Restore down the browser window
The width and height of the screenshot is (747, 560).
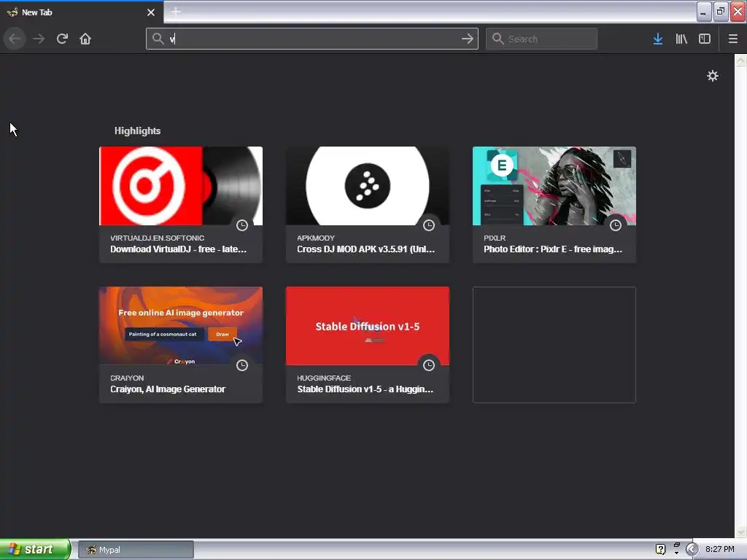click(x=721, y=12)
